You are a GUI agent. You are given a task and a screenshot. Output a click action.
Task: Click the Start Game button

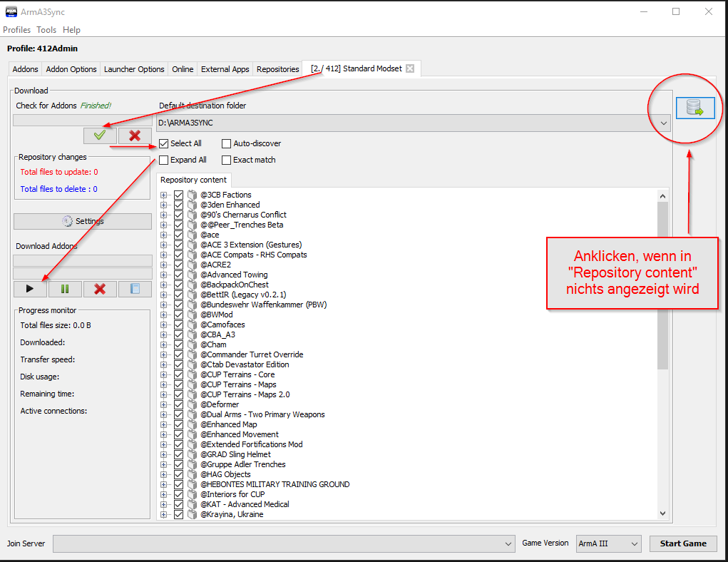(682, 543)
